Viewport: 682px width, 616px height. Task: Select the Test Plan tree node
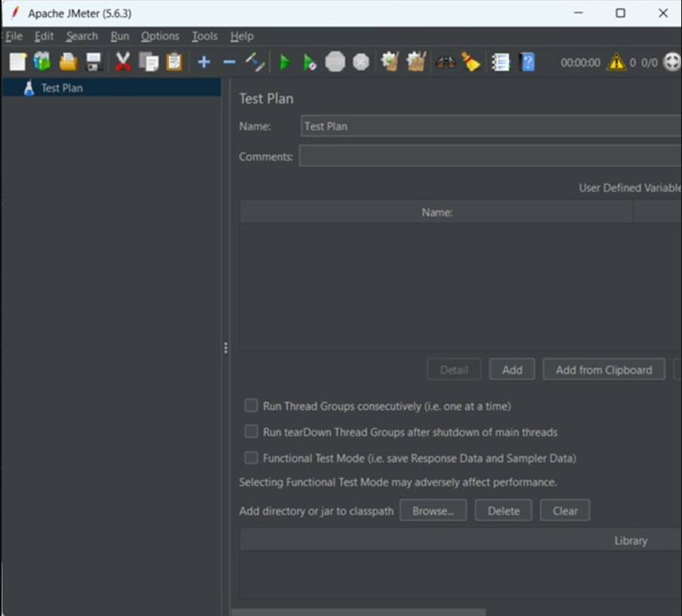point(111,88)
